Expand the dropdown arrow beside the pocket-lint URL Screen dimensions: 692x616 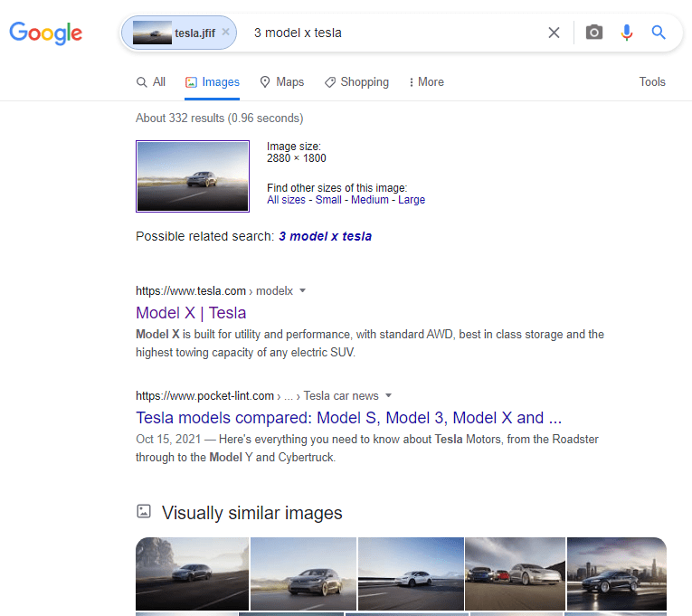pos(388,395)
